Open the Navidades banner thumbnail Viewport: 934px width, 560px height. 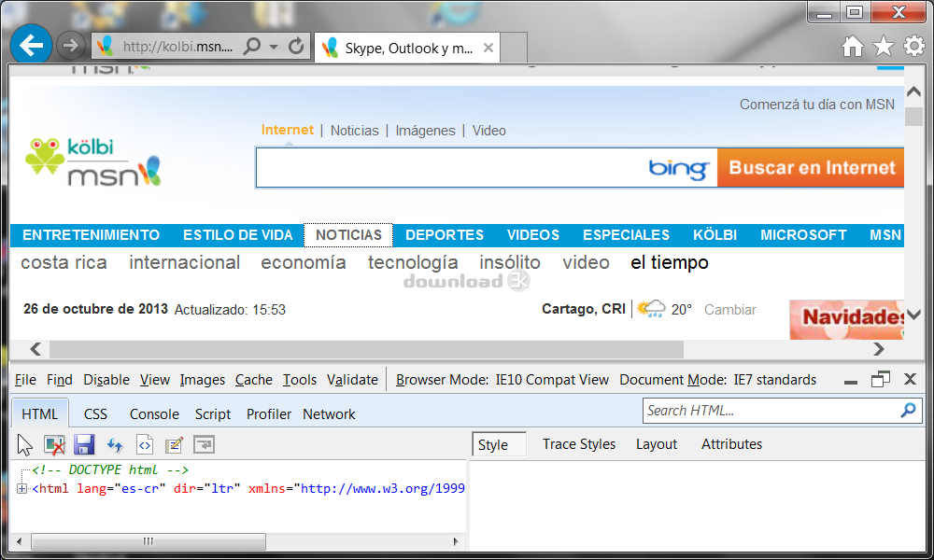coord(846,319)
